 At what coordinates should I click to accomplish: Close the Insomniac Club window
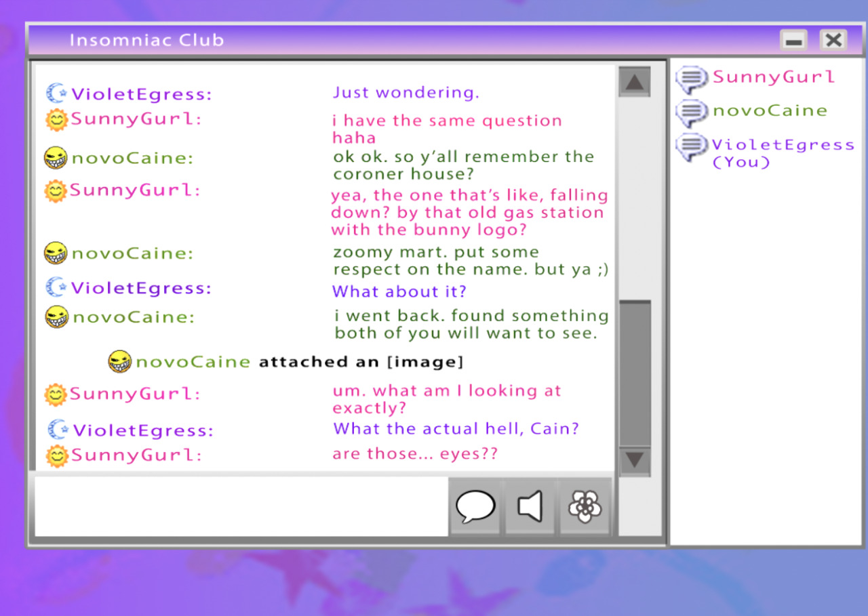point(833,41)
